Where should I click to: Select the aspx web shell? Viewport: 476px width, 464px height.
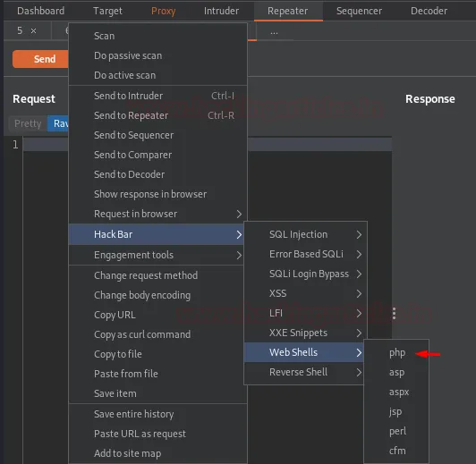point(396,392)
